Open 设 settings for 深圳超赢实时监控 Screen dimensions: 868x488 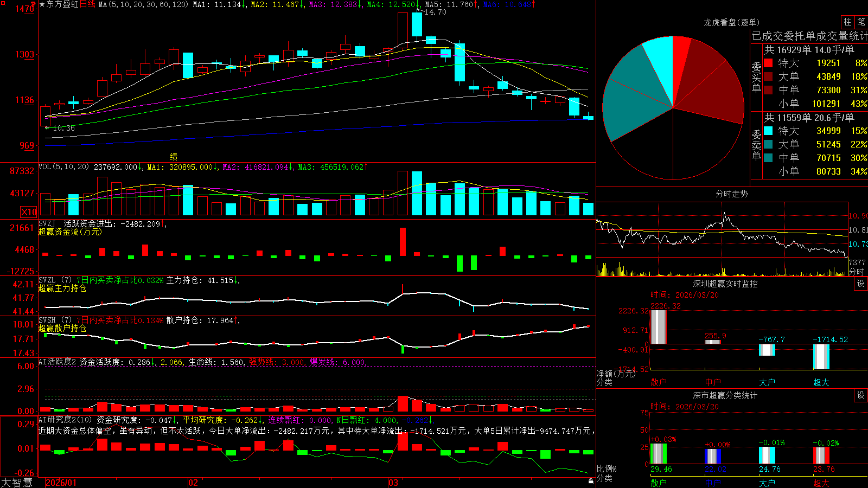coord(861,284)
